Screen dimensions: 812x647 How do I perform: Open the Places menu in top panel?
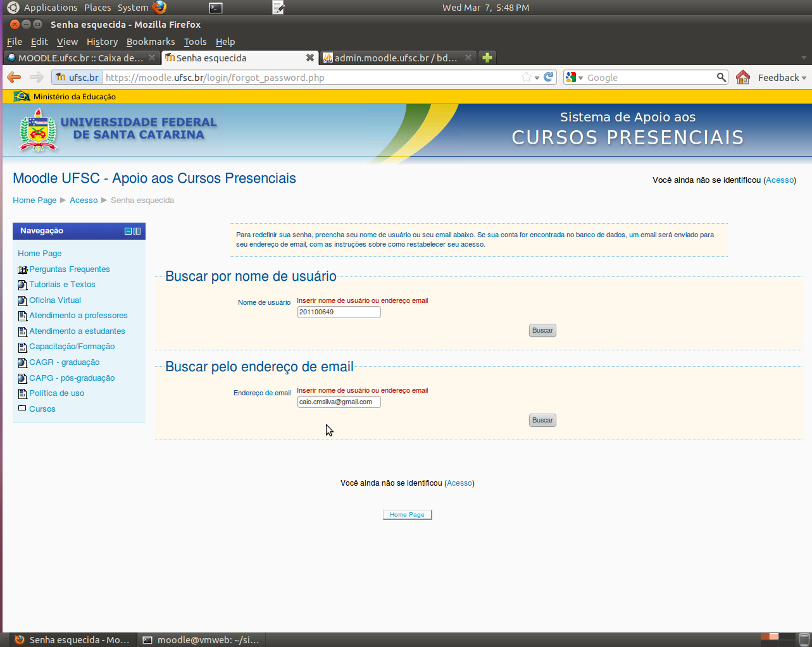coord(97,8)
